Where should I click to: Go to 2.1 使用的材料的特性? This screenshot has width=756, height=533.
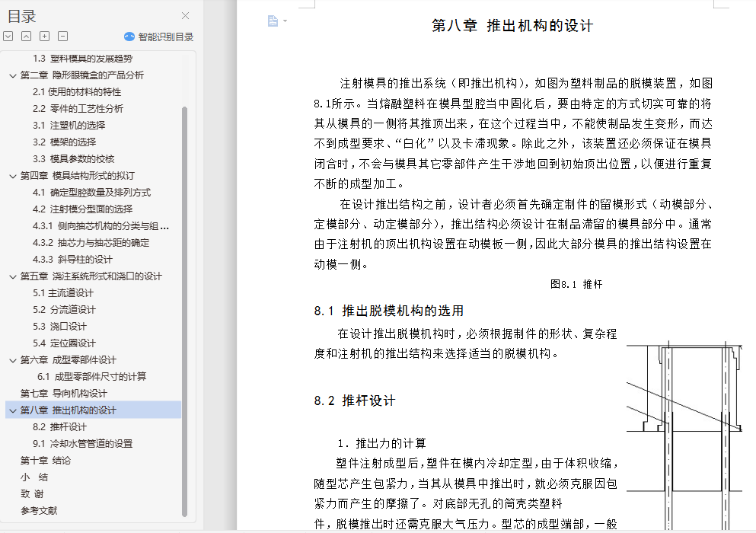77,91
